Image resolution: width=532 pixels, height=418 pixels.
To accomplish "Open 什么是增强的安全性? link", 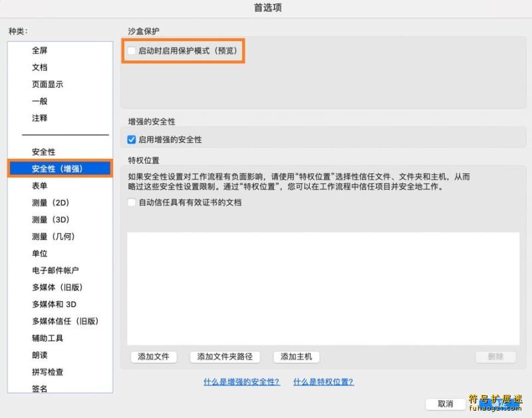I will [241, 381].
